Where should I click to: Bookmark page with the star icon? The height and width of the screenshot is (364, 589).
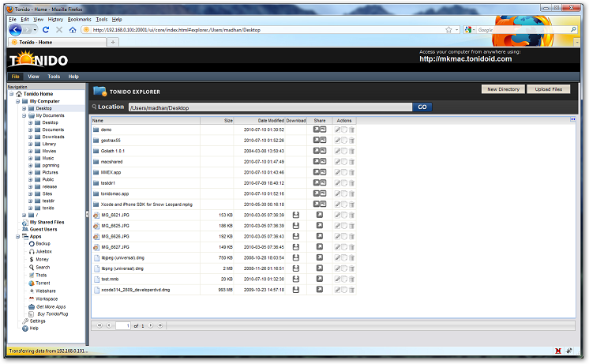[448, 30]
